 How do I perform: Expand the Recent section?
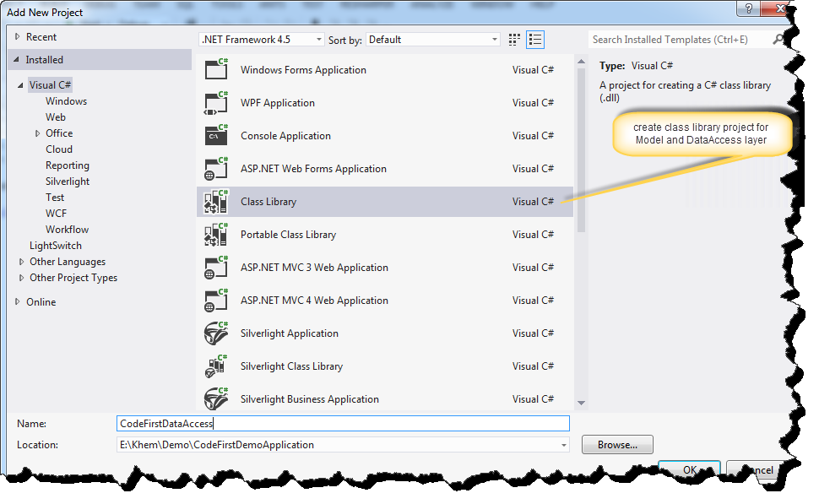click(x=17, y=36)
